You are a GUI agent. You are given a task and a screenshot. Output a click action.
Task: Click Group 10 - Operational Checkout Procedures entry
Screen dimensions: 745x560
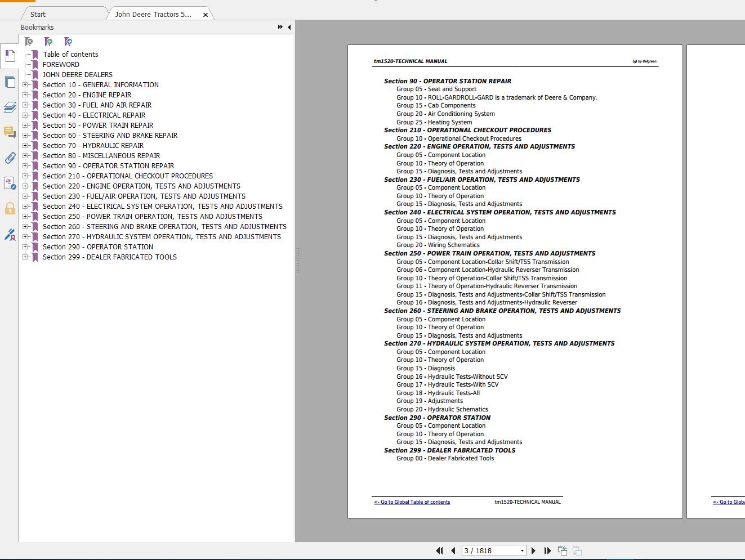pos(459,139)
